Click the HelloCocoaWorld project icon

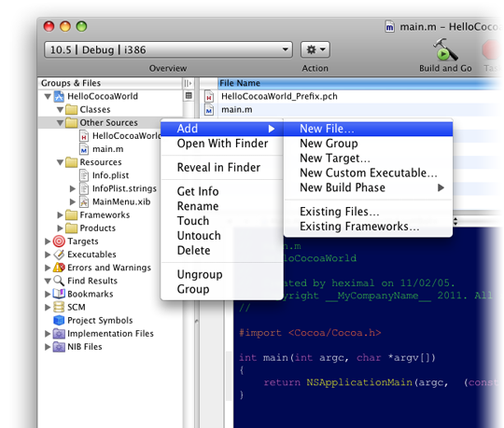click(59, 96)
